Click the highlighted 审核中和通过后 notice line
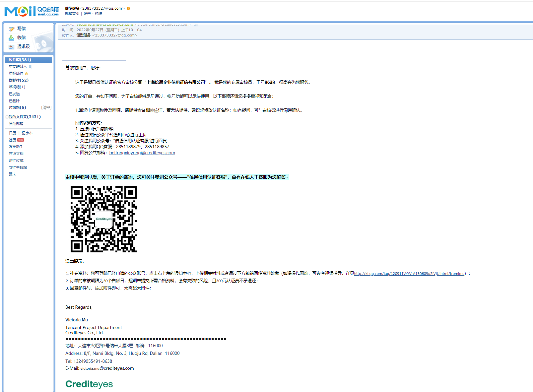This screenshot has height=392, width=533. click(x=177, y=177)
